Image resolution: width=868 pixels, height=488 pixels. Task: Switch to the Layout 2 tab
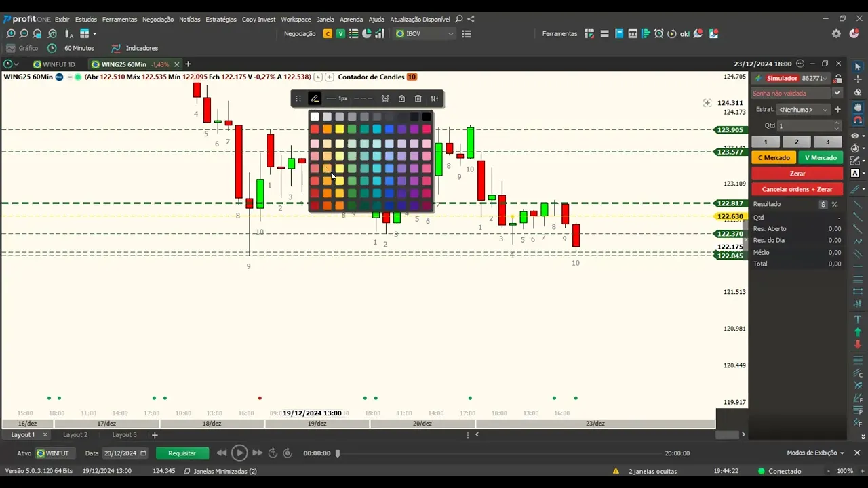pos(75,434)
